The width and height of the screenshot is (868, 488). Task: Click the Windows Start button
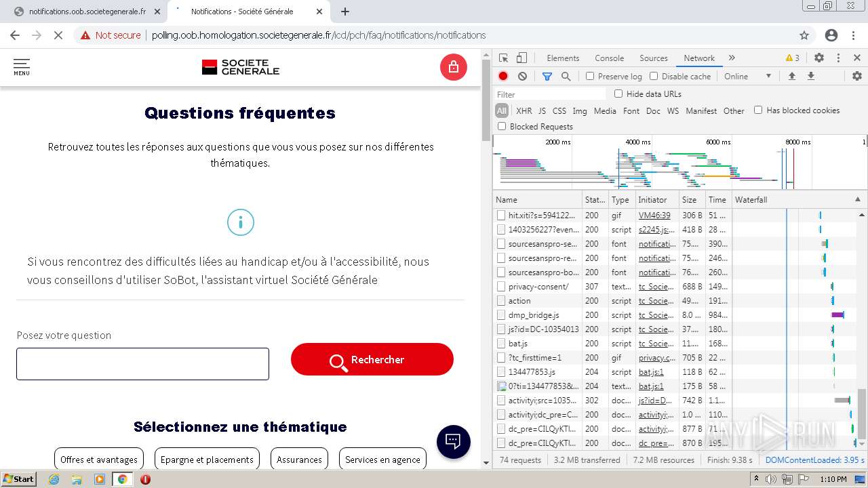(x=18, y=479)
